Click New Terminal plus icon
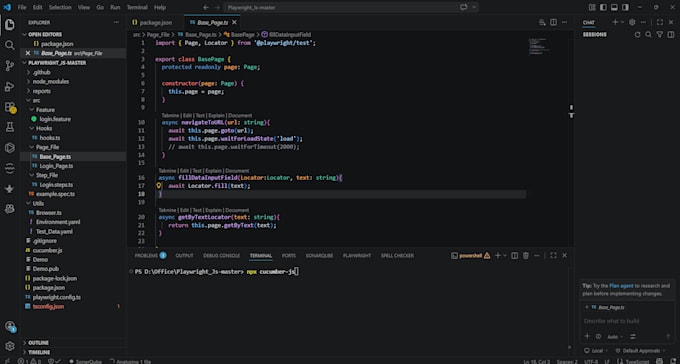 [498, 256]
